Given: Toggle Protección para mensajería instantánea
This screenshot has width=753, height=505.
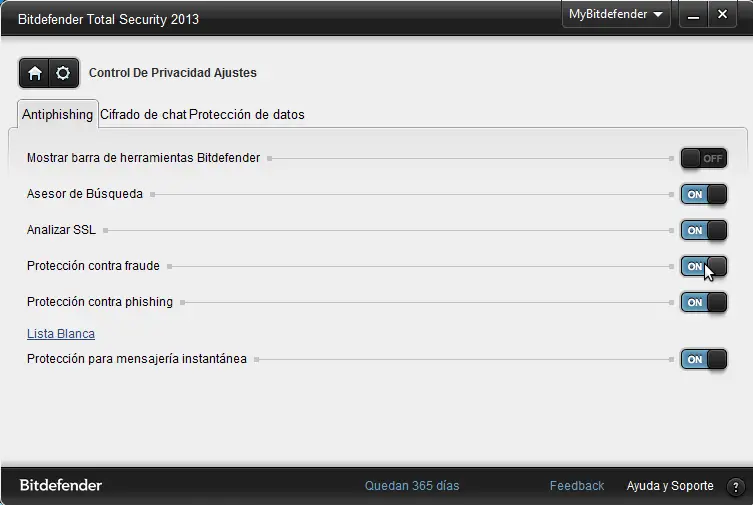Looking at the screenshot, I should click(x=704, y=359).
